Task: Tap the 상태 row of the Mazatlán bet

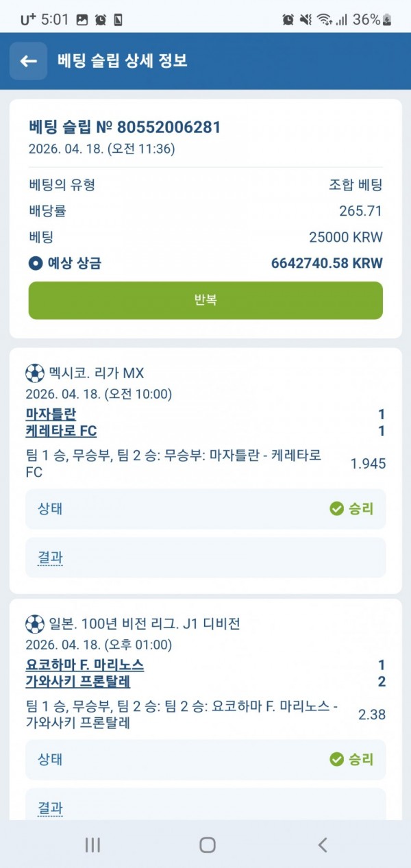Action: point(206,509)
